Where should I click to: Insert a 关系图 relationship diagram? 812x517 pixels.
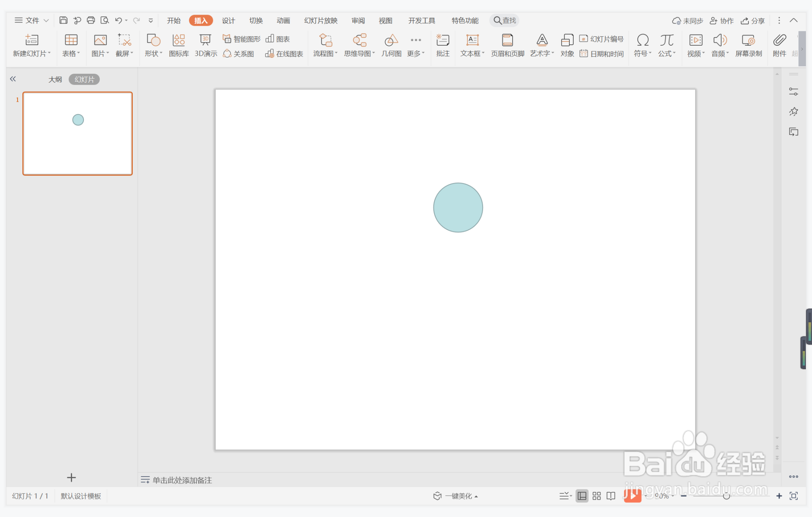coord(239,54)
